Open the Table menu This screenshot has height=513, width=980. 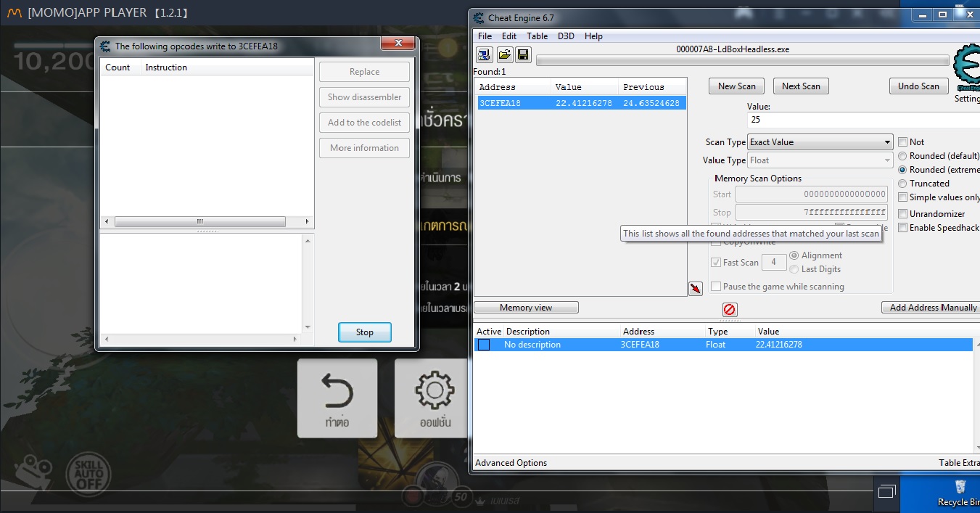tap(537, 36)
